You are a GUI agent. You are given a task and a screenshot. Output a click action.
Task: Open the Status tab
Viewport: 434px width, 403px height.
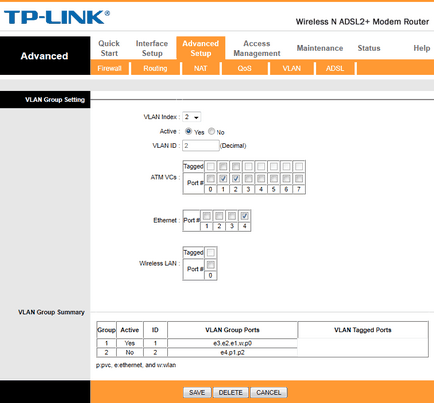point(369,48)
